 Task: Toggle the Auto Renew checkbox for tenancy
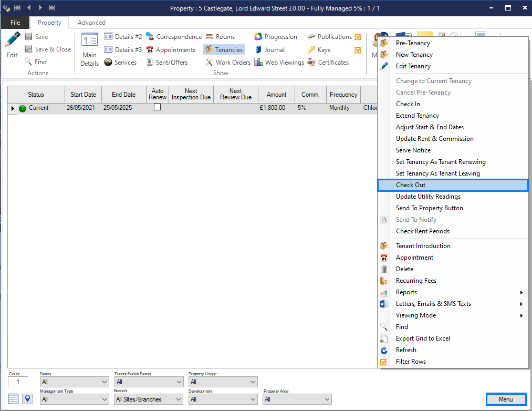[x=157, y=107]
